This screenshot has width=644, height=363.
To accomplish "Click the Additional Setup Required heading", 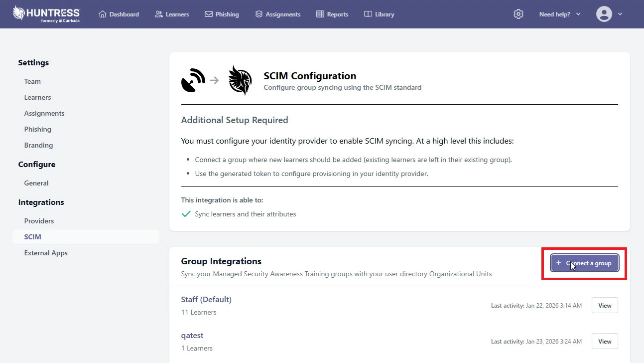I will [235, 120].
